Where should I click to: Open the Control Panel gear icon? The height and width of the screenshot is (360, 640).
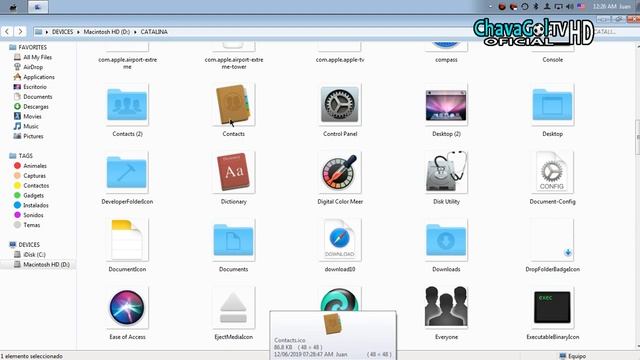tap(340, 105)
